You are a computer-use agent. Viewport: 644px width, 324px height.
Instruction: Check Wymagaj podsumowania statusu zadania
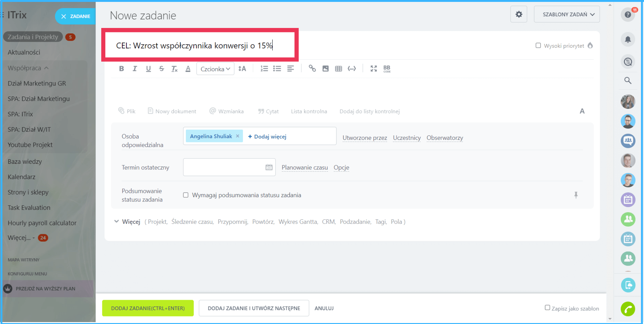[x=186, y=195]
